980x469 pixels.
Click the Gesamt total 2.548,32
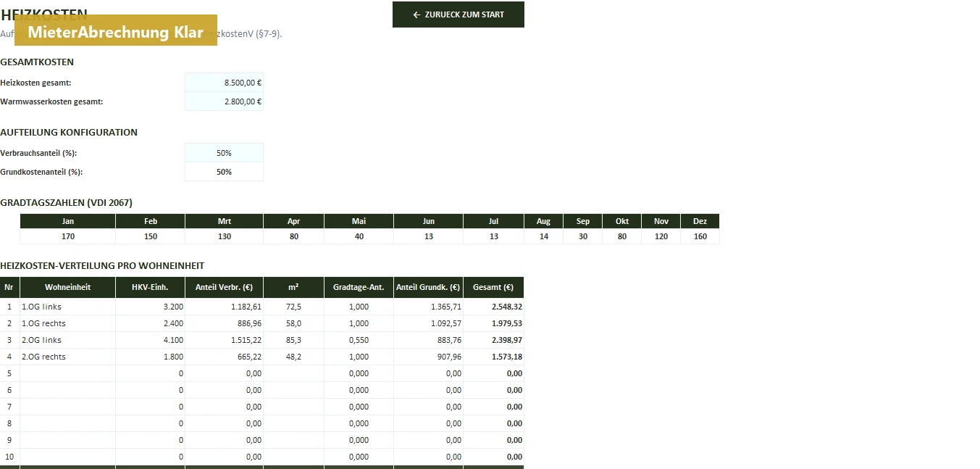pos(494,307)
